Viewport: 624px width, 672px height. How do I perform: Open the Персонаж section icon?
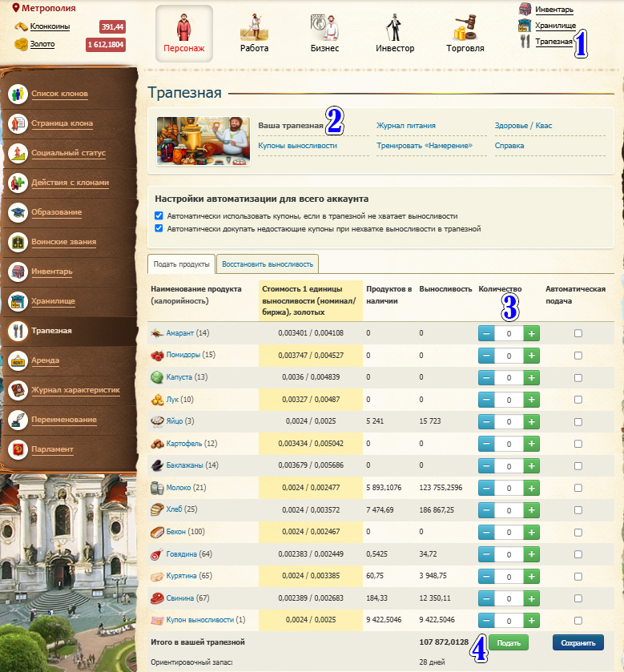pyautogui.click(x=183, y=26)
